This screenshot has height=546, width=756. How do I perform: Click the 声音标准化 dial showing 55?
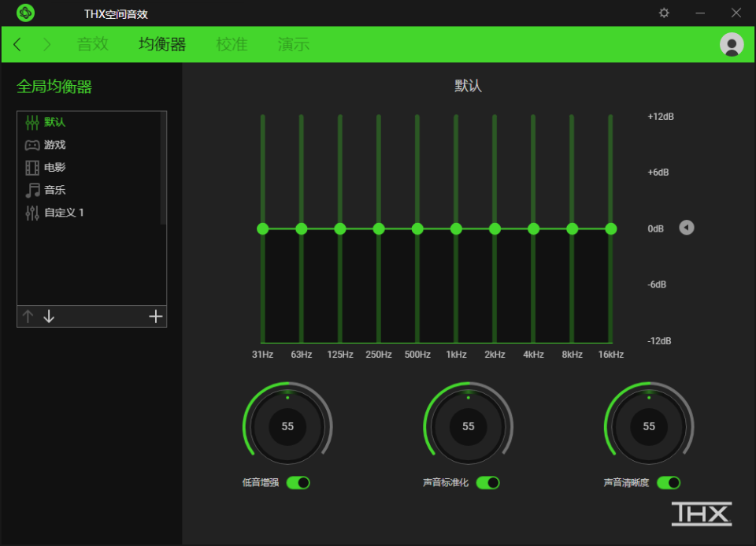pyautogui.click(x=468, y=426)
